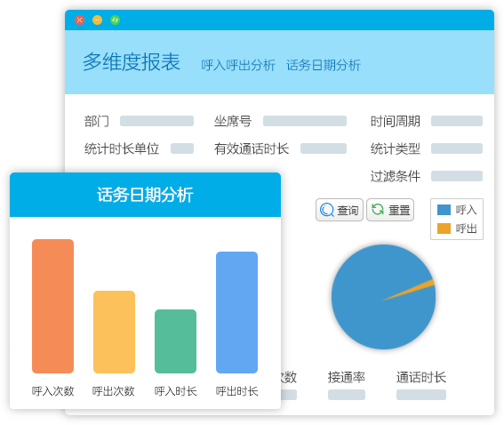Open the 部门 field

(x=156, y=121)
